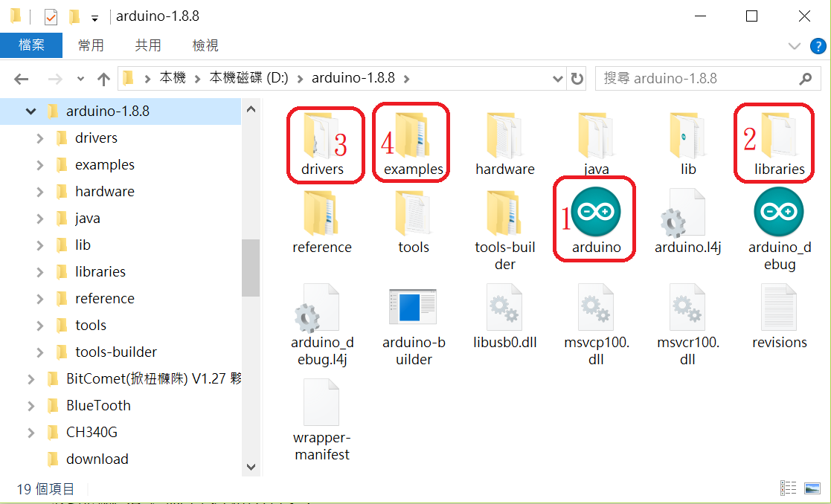The height and width of the screenshot is (504, 831).
Task: Click arduino-1.8.8 breadcrumb segment
Action: (x=353, y=78)
